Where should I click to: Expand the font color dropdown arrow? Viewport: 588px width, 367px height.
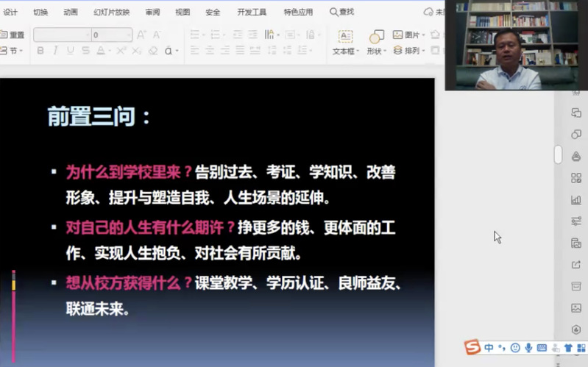110,51
